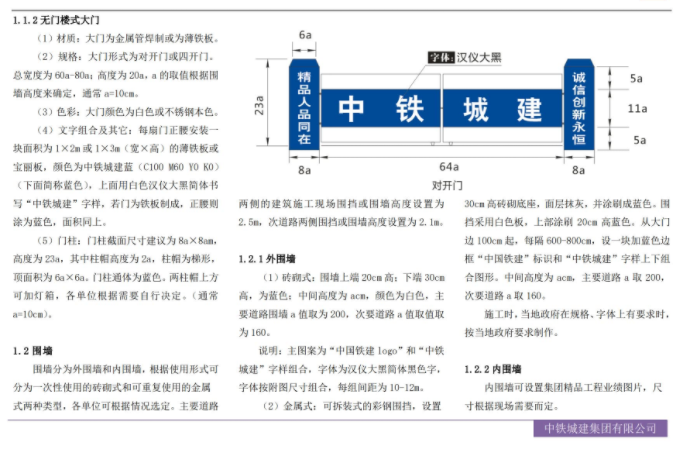Click the '8a' label under left pillar
The height and width of the screenshot is (453, 686).
[304, 170]
